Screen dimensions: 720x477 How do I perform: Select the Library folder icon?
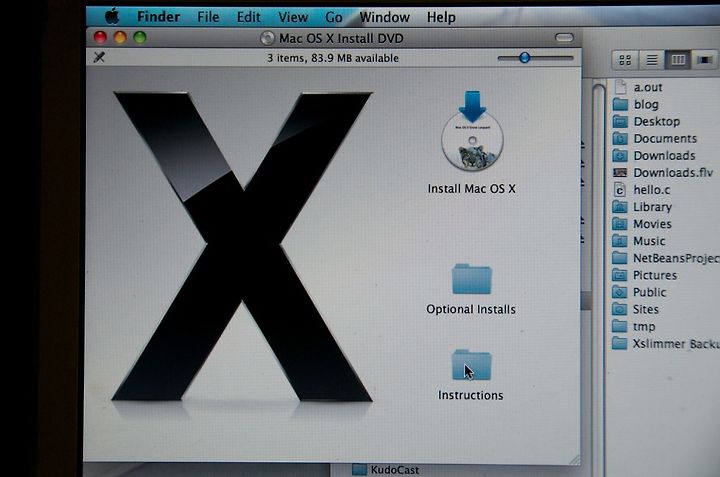[619, 207]
